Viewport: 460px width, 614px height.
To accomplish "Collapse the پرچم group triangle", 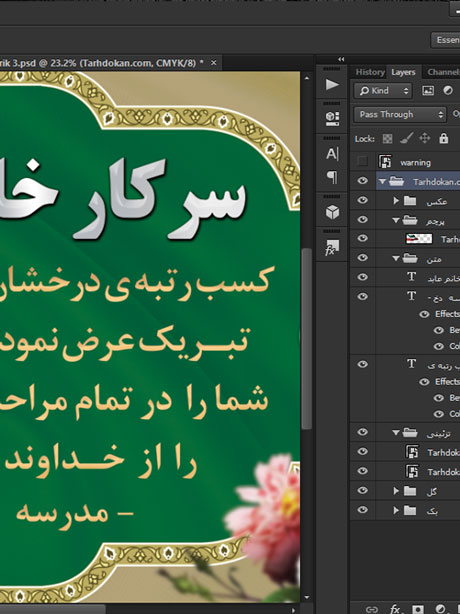I will (396, 220).
